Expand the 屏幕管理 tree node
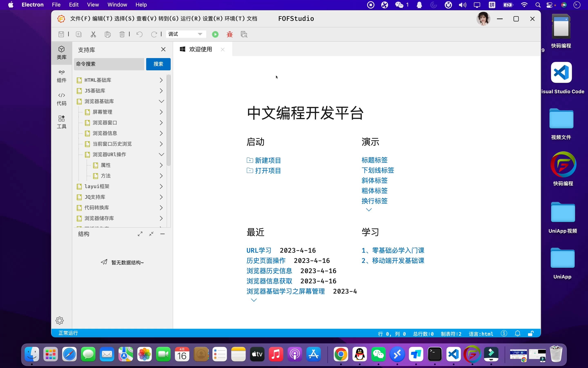The width and height of the screenshot is (588, 368). click(161, 112)
